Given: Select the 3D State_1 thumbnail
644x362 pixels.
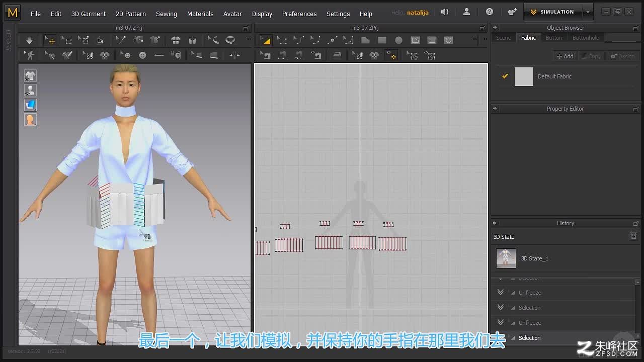Looking at the screenshot, I should pos(506,258).
